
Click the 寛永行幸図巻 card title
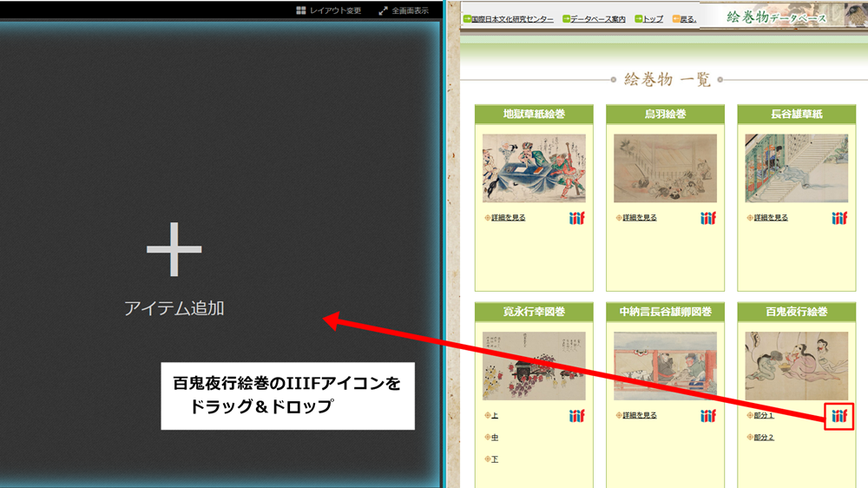[x=534, y=312]
